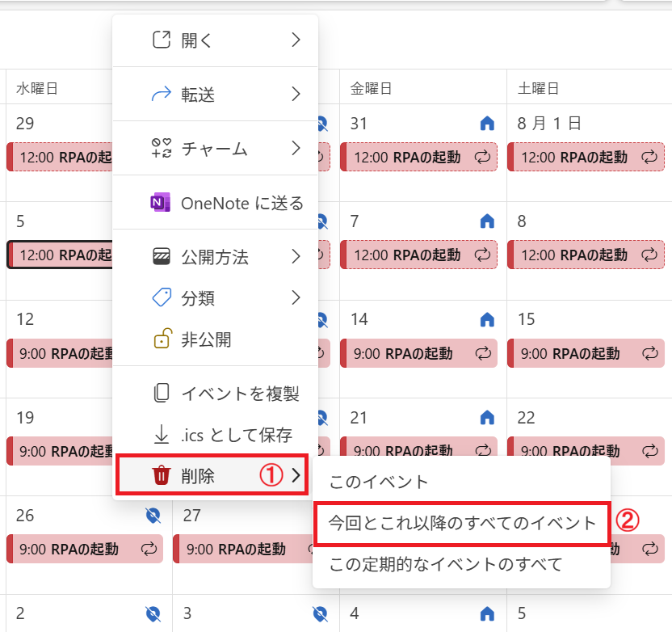This screenshot has height=632, width=672.
Task: Click the 非公開 lock icon
Action: (x=163, y=339)
